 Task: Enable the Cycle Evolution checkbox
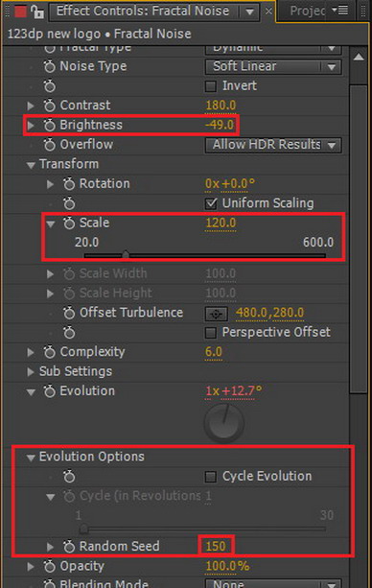(211, 477)
